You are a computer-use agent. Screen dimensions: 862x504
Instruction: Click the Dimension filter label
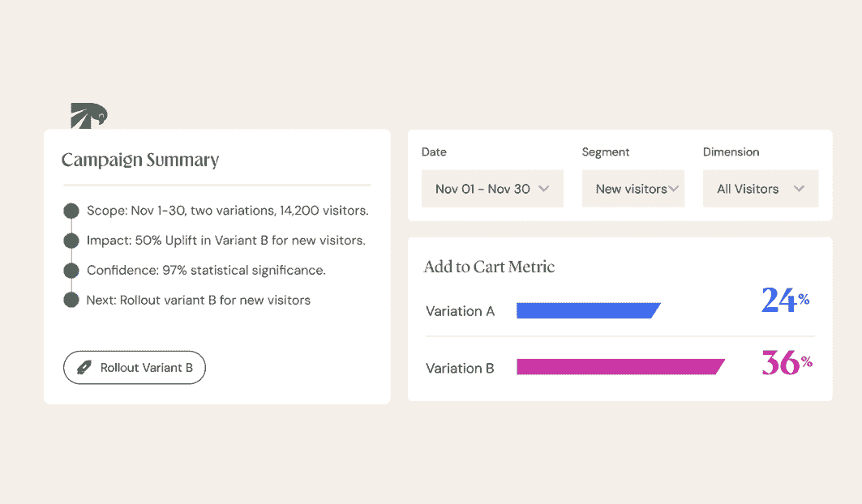(731, 152)
